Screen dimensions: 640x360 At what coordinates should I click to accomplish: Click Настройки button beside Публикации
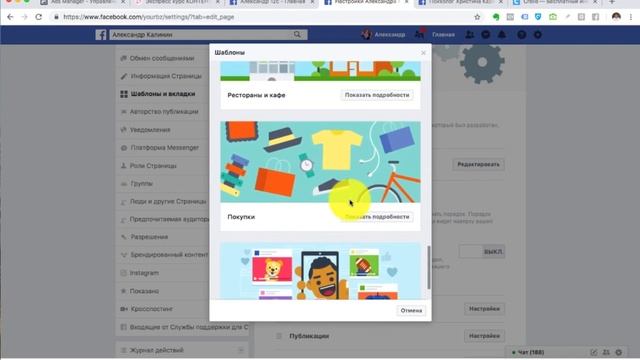point(484,336)
